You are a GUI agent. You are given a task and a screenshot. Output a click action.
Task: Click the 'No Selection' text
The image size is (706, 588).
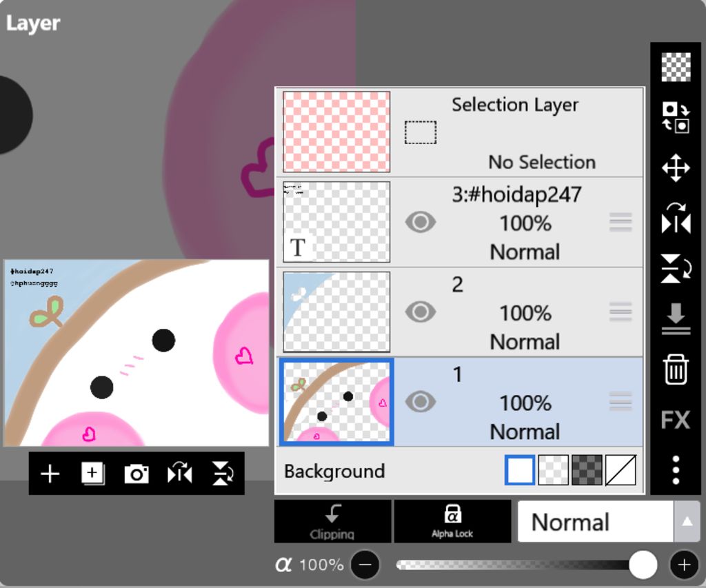pyautogui.click(x=542, y=162)
